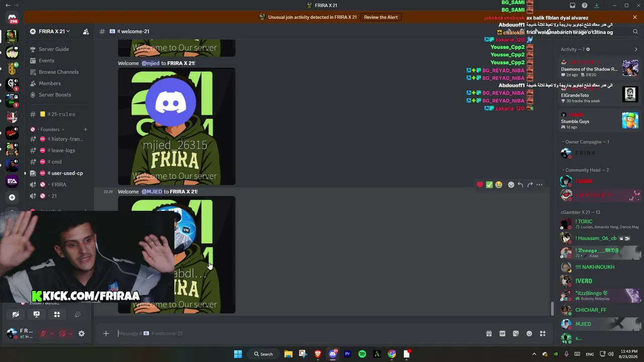Add a server with the plus icon

(12, 197)
